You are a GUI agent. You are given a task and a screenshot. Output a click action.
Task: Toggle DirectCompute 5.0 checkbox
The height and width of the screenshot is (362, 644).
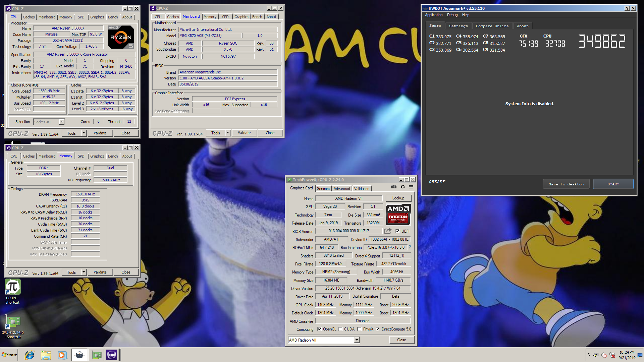click(378, 329)
